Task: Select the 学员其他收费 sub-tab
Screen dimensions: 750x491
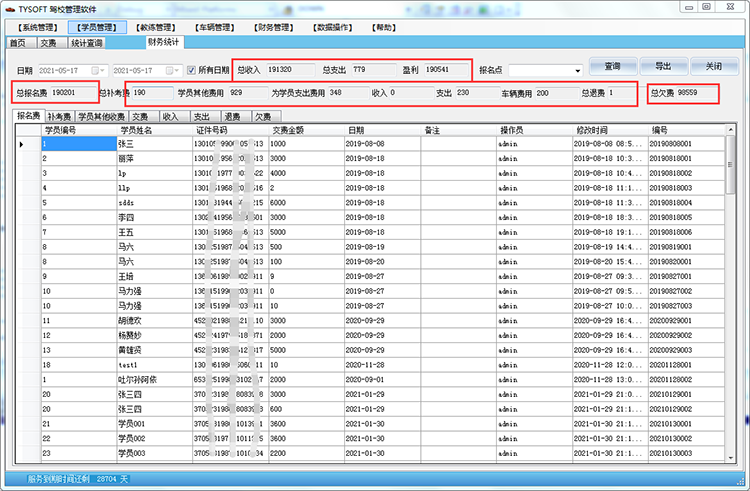Action: (x=103, y=117)
